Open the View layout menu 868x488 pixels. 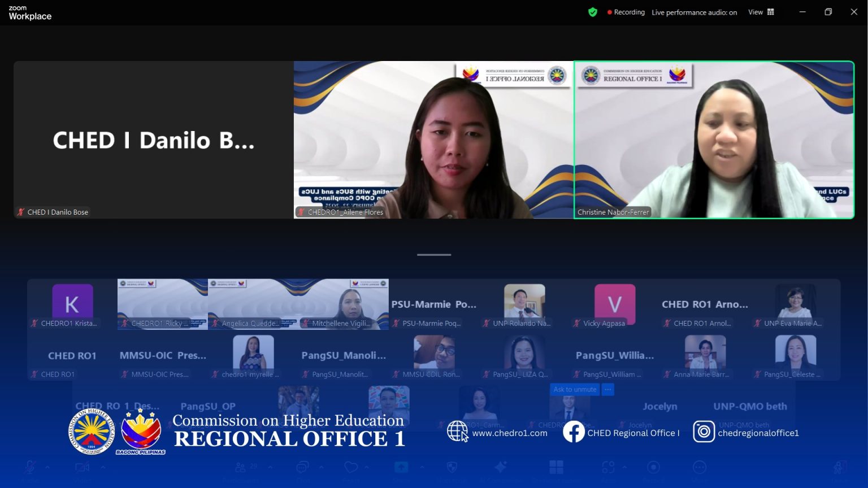pos(761,12)
